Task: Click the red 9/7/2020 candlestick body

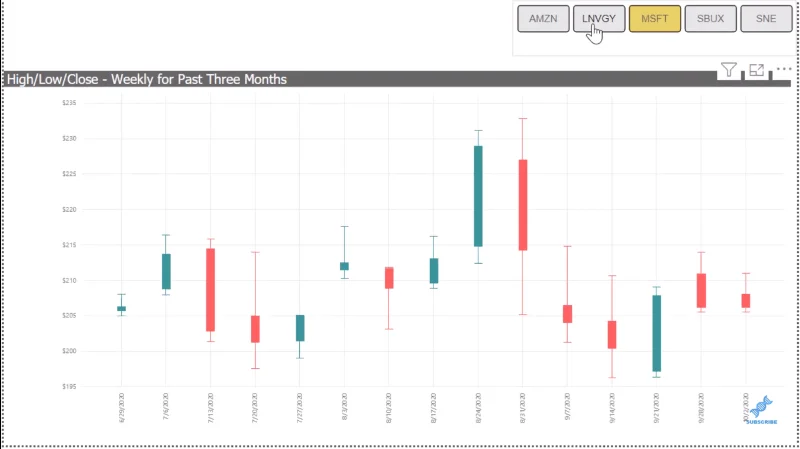Action: [x=567, y=314]
